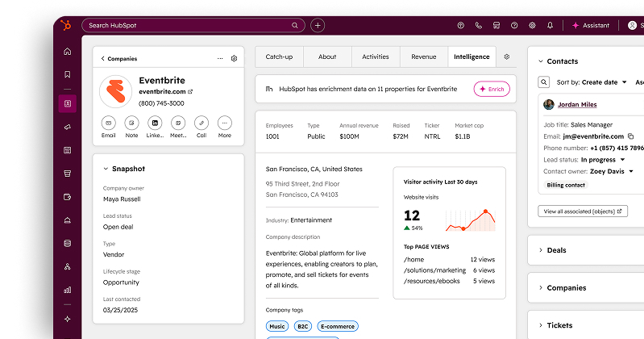644x339 pixels.
Task: Click the Billing contact label tag
Action: pos(566,185)
